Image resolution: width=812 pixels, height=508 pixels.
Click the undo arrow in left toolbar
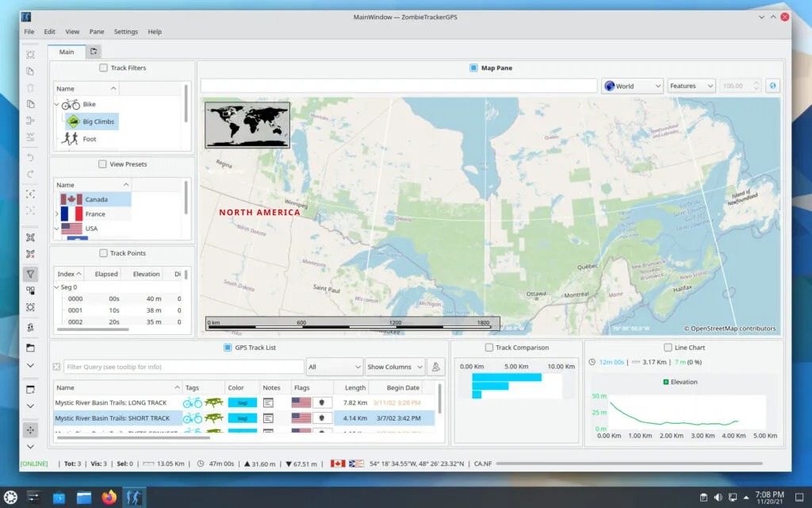tap(30, 157)
